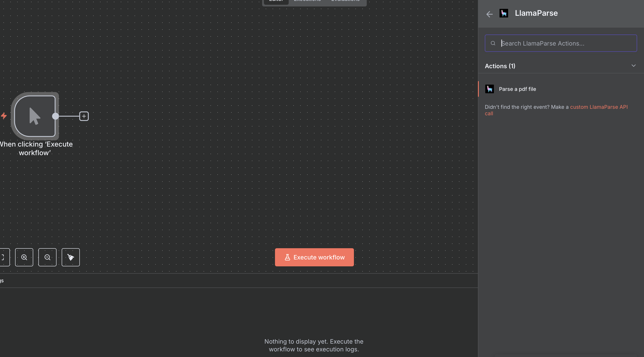Click the trigger node's output connector dot
Image resolution: width=644 pixels, height=357 pixels.
pyautogui.click(x=55, y=116)
